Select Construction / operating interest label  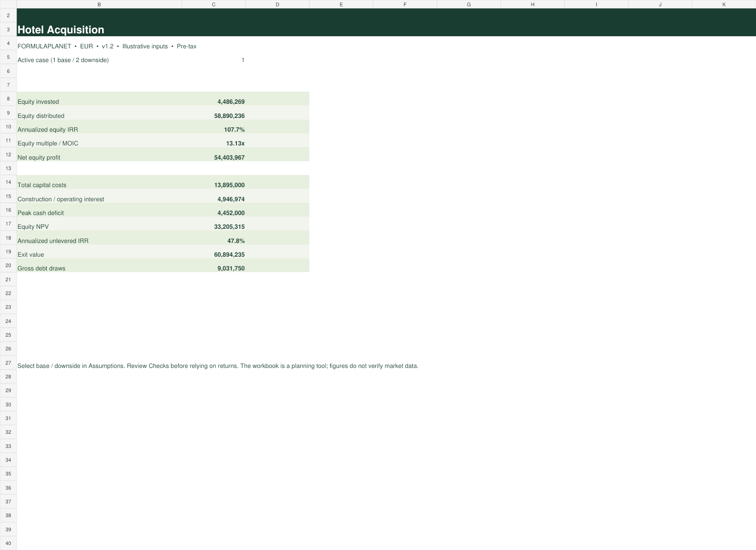[x=61, y=199]
